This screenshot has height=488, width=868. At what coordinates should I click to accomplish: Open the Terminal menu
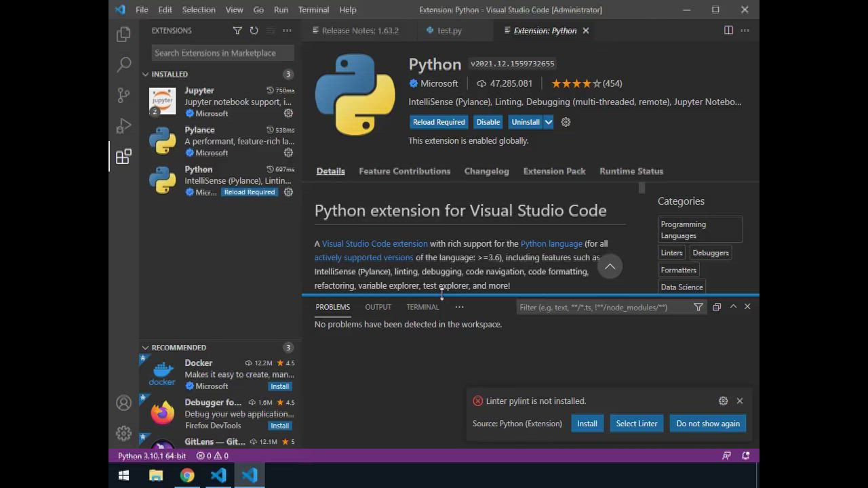[313, 9]
